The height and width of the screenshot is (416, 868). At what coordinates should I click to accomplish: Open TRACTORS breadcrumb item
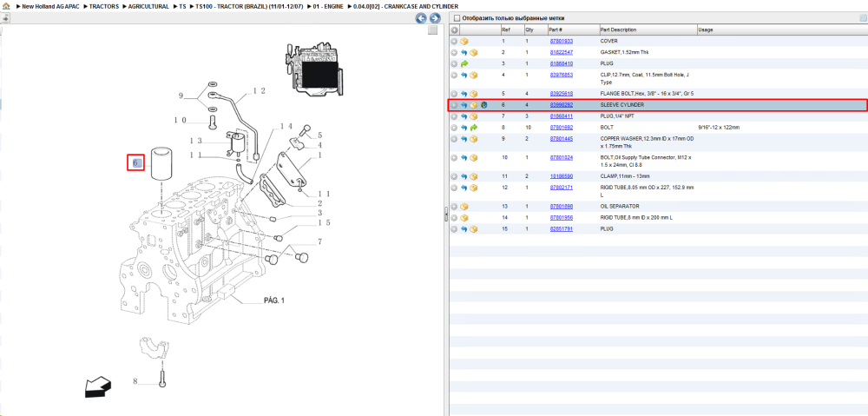(103, 6)
